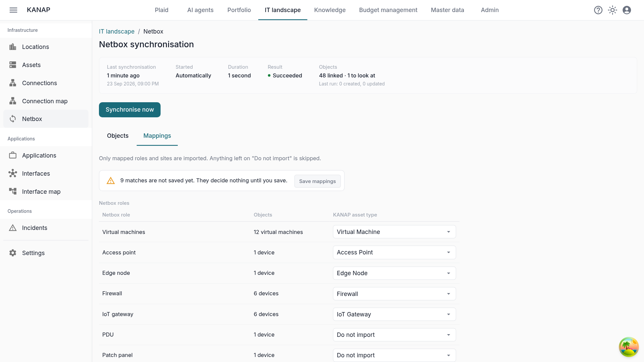Click the Save mappings button

pos(317,181)
